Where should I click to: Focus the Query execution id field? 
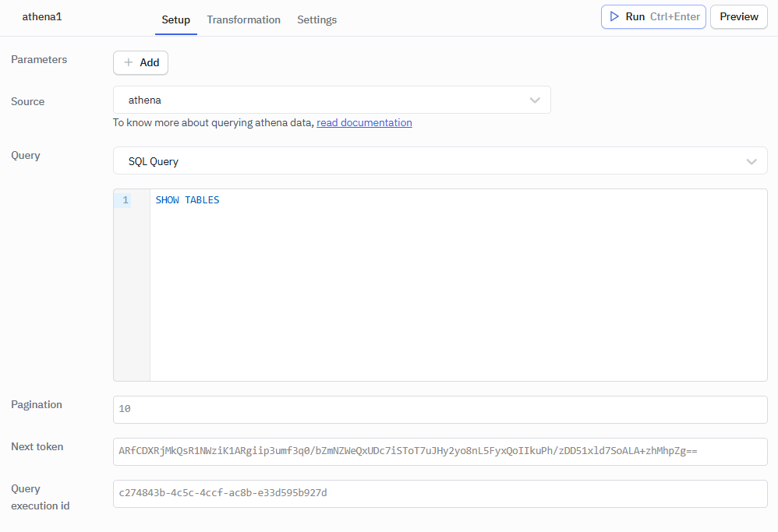point(440,493)
